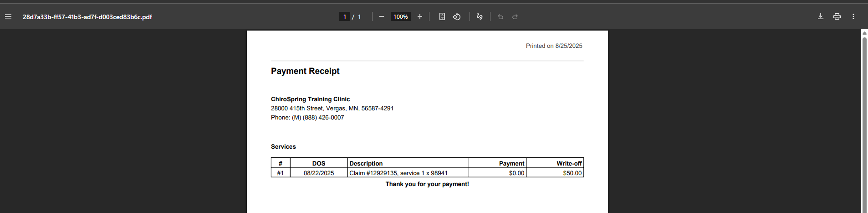Zoom in with the plus icon
Screen dimensions: 868x213
(x=420, y=17)
